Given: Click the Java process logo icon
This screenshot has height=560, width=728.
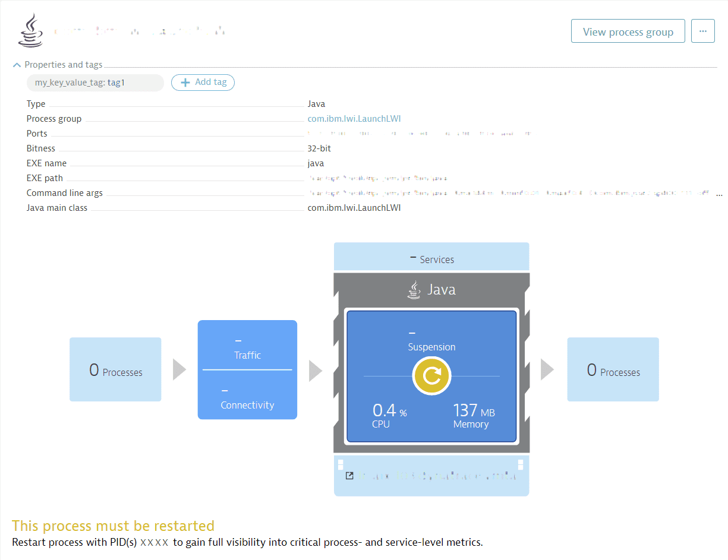Looking at the screenshot, I should (x=30, y=31).
